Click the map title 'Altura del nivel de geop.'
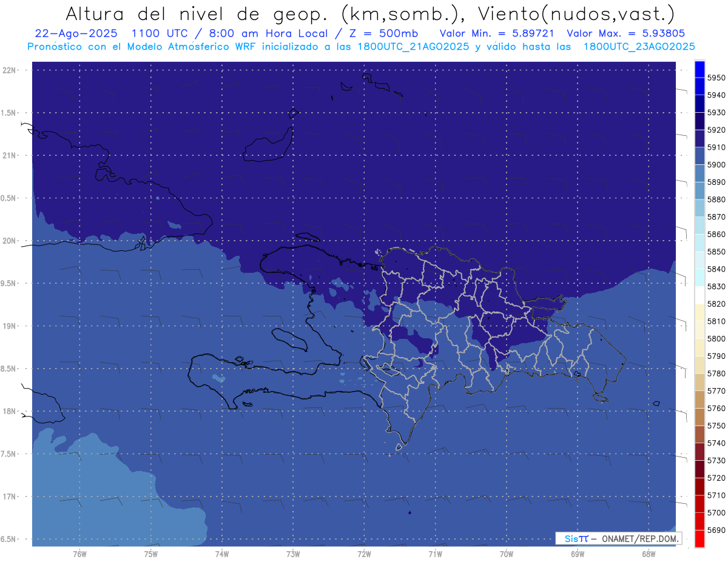728x562 pixels. [x=197, y=13]
